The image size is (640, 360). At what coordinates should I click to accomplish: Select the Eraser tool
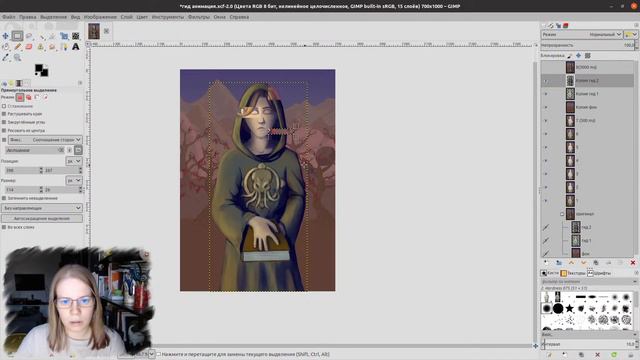(x=29, y=47)
